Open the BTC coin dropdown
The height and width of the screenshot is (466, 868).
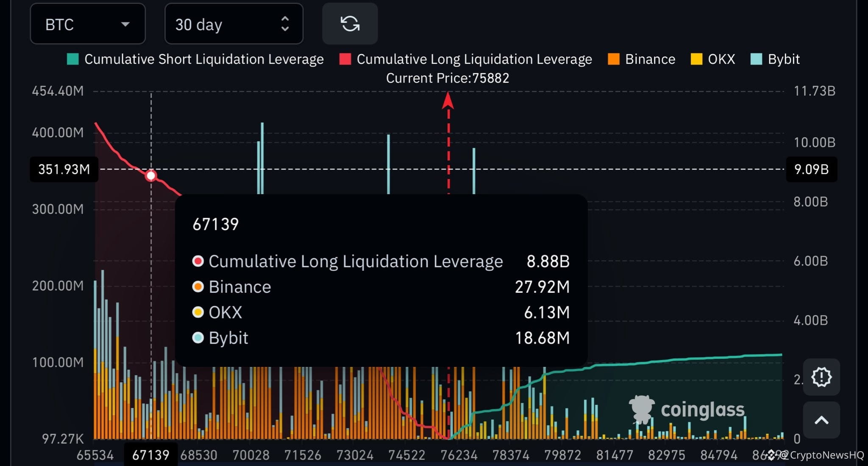(88, 24)
